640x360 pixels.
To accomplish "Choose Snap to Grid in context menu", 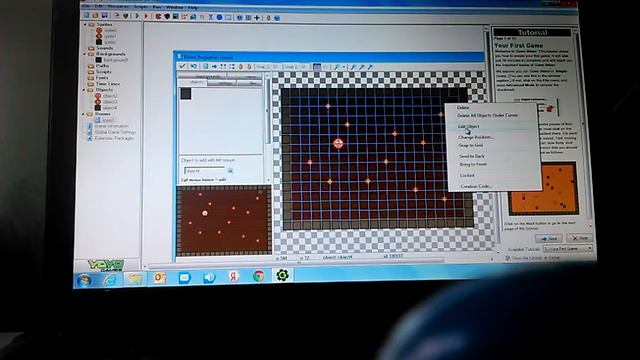I will pos(471,145).
